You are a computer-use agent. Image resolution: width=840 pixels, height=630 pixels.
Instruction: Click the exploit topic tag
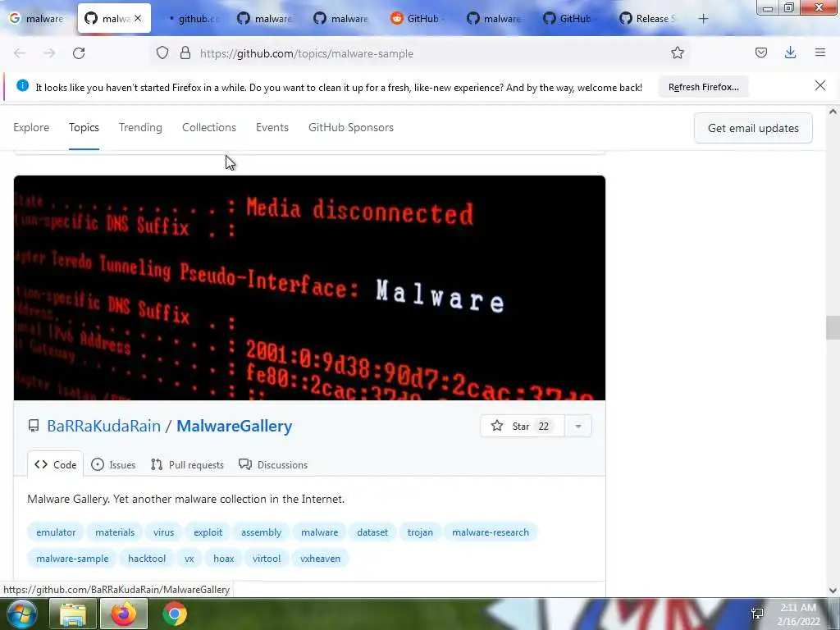point(208,532)
